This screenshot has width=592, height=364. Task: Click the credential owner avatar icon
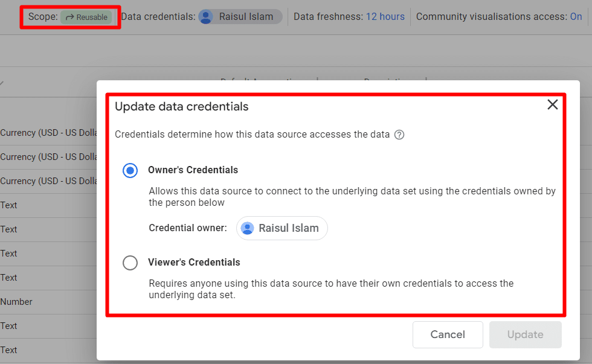point(247,228)
